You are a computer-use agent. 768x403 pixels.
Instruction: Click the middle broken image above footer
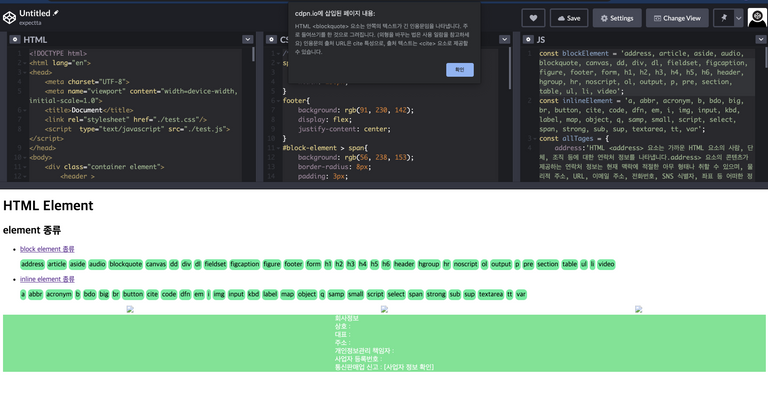[x=384, y=309]
